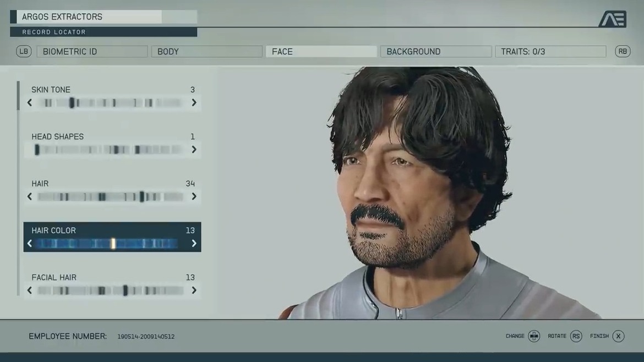The width and height of the screenshot is (644, 362).
Task: Click the Hair Color slider track
Action: click(107, 243)
